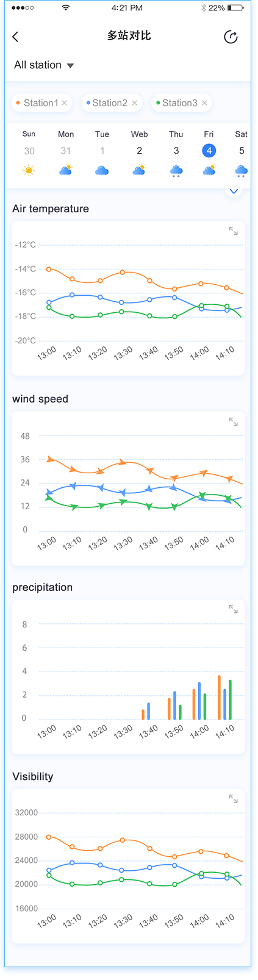Viewport: 258px width, 980px height.
Task: Tap the green Station3 wind marker at 13:50
Action: [x=174, y=507]
